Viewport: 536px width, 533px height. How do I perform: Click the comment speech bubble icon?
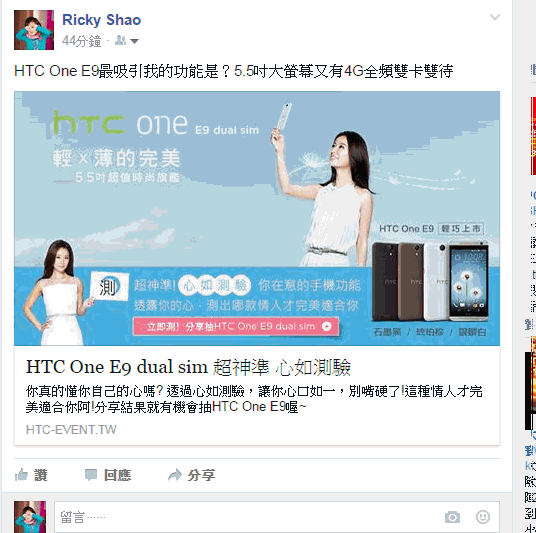pos(91,475)
